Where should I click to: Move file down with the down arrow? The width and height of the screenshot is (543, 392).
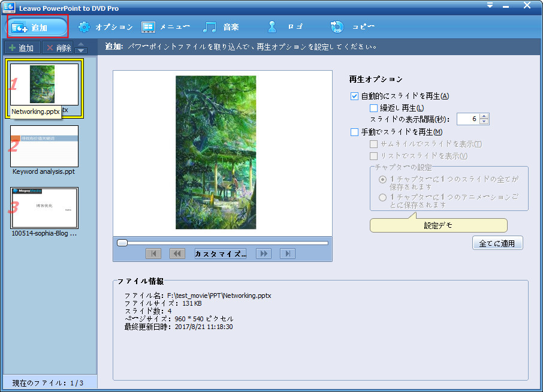[81, 50]
